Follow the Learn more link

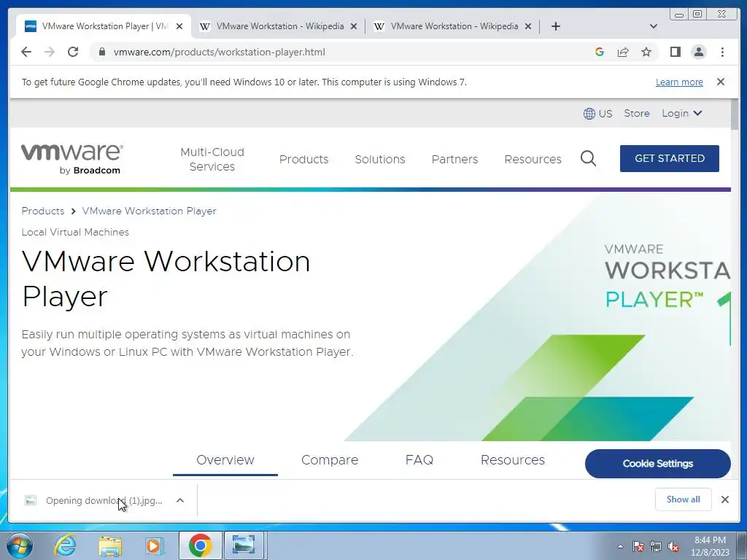679,82
